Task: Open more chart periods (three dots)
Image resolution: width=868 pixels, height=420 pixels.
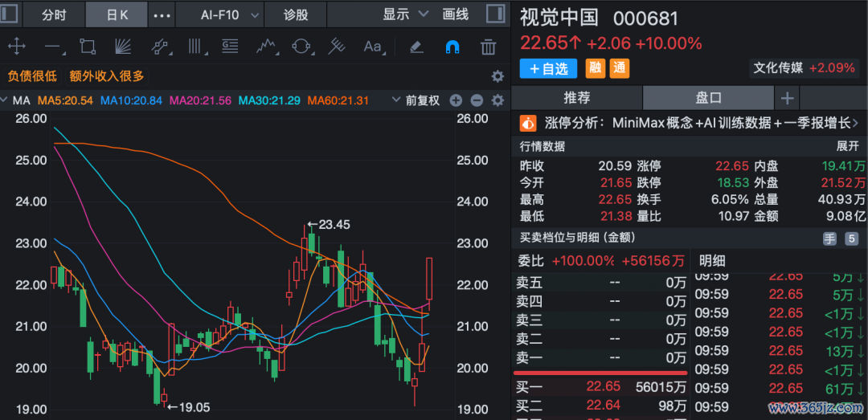Action: 162,15
